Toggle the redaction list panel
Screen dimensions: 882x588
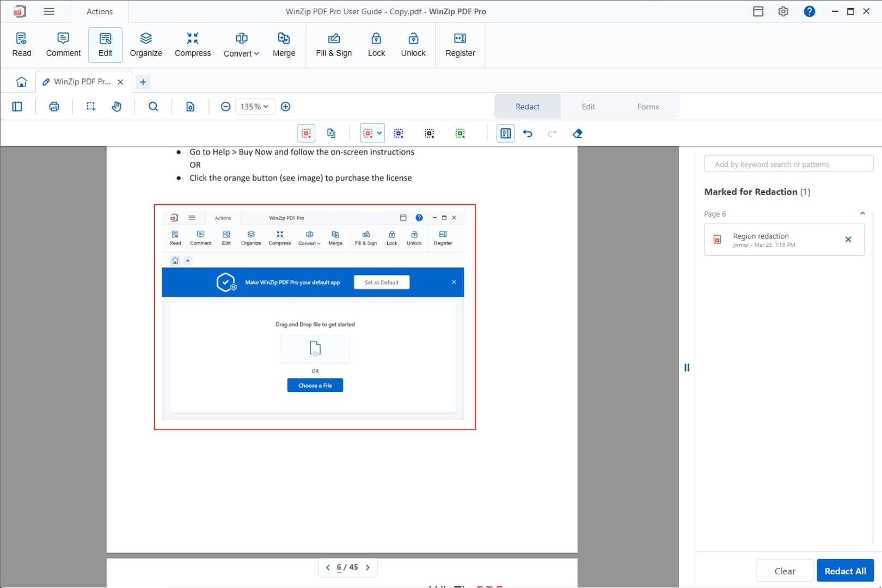pos(505,133)
